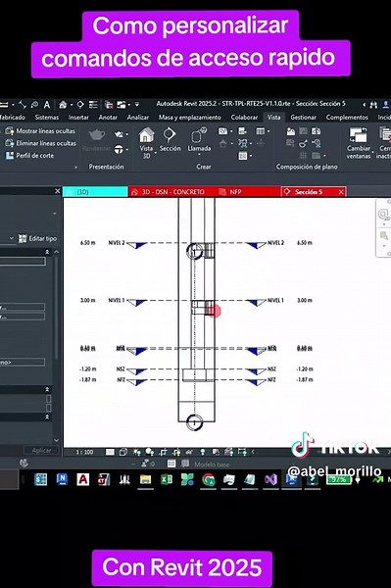Expand the Llamada dropdown arrow
The width and height of the screenshot is (391, 588).
[199, 155]
